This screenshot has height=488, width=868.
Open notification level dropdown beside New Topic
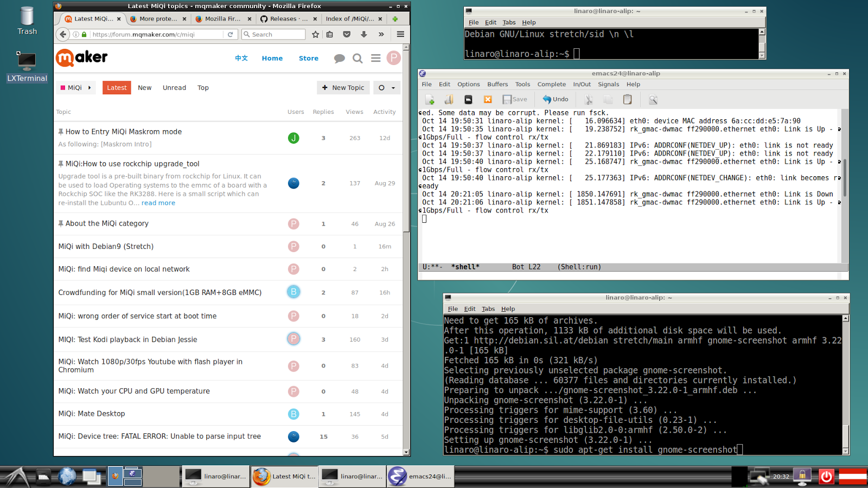click(x=387, y=87)
